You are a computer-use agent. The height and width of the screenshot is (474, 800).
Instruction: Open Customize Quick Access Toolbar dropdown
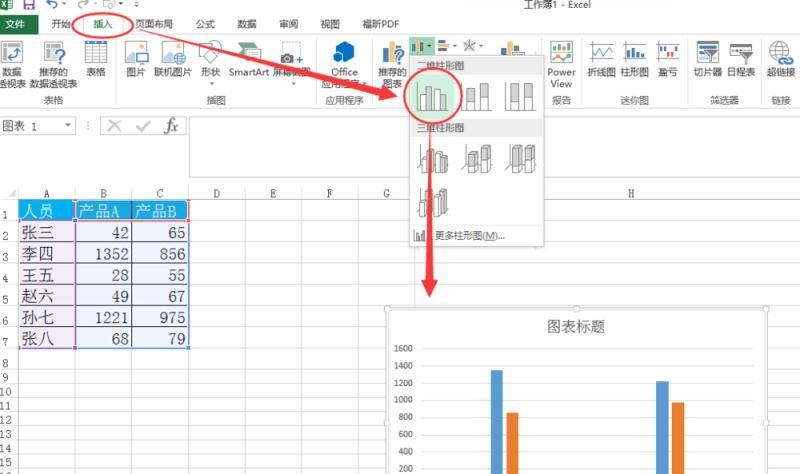point(136,4)
